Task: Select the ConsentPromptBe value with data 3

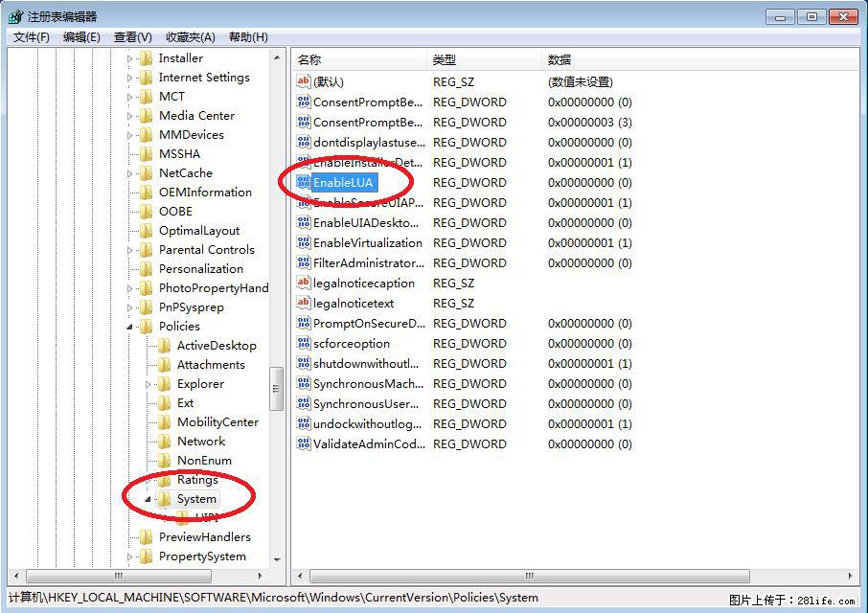Action: (367, 122)
